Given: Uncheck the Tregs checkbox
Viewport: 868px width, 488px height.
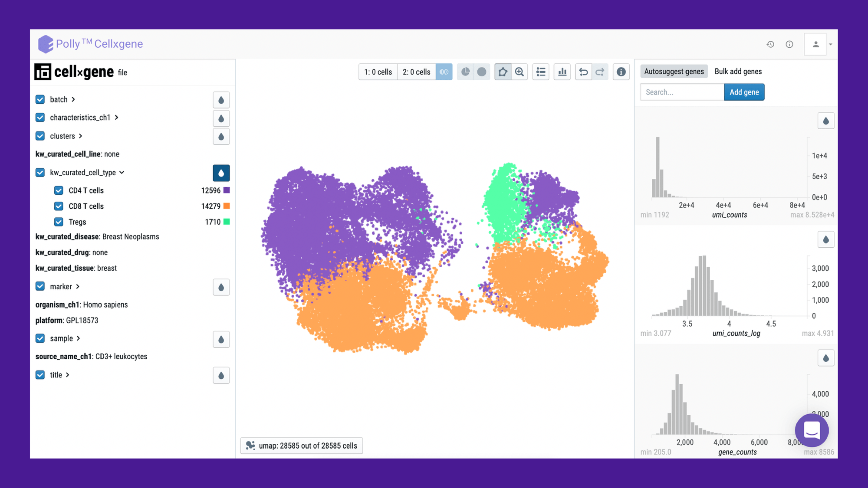Looking at the screenshot, I should [59, 222].
